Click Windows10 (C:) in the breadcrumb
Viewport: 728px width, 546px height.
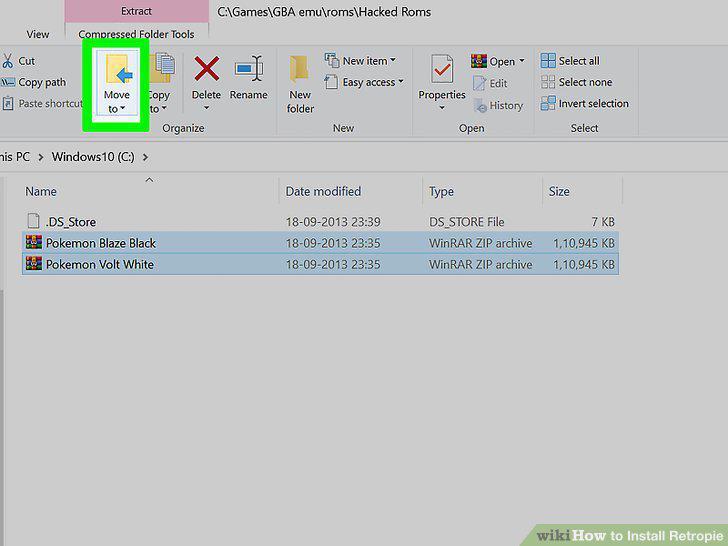click(93, 157)
